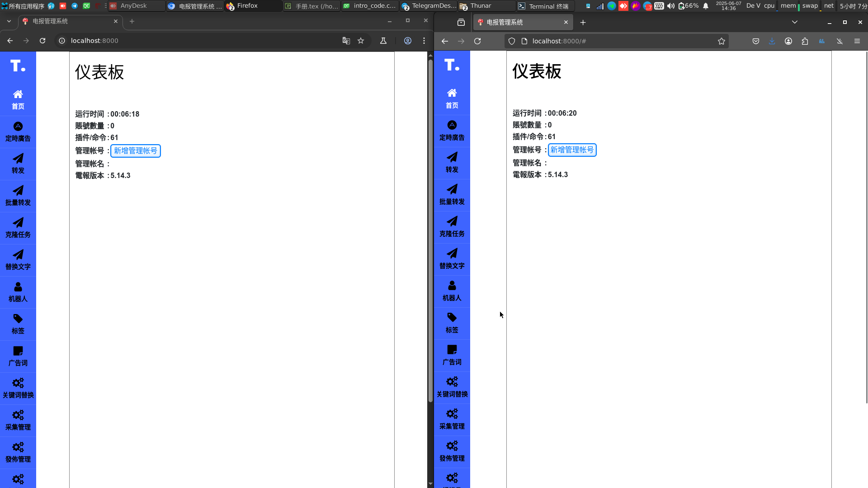Click 定時廣告 icon in left window sidebar

tap(18, 127)
